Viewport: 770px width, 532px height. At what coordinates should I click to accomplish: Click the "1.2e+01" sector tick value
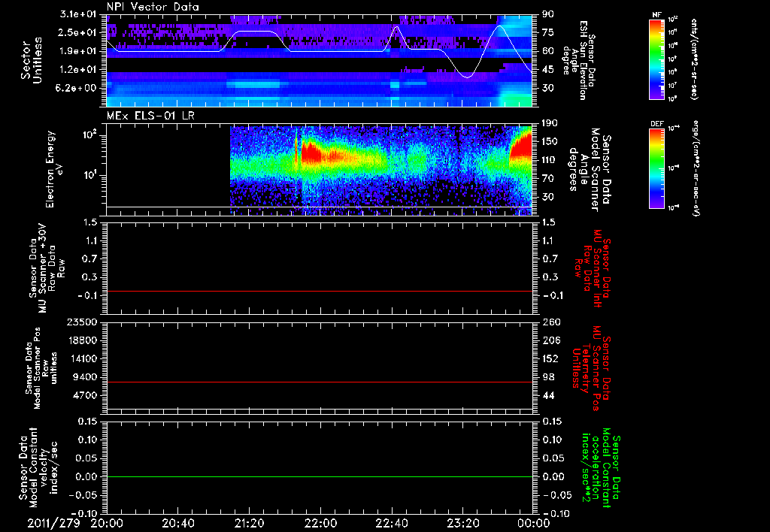[78, 70]
